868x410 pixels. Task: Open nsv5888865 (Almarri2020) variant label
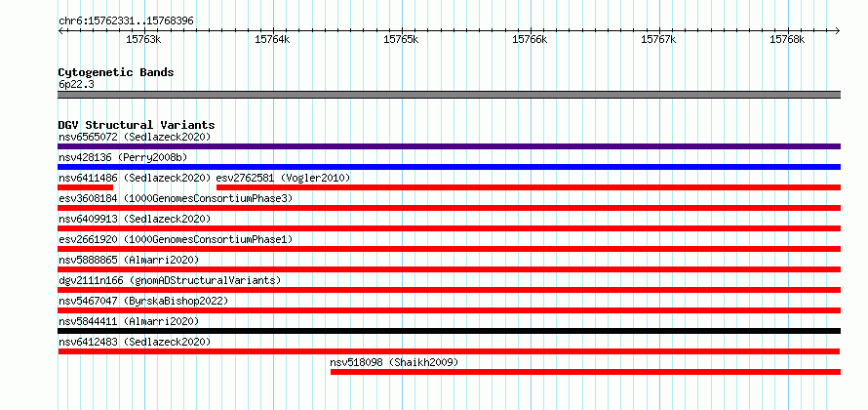coord(129,260)
